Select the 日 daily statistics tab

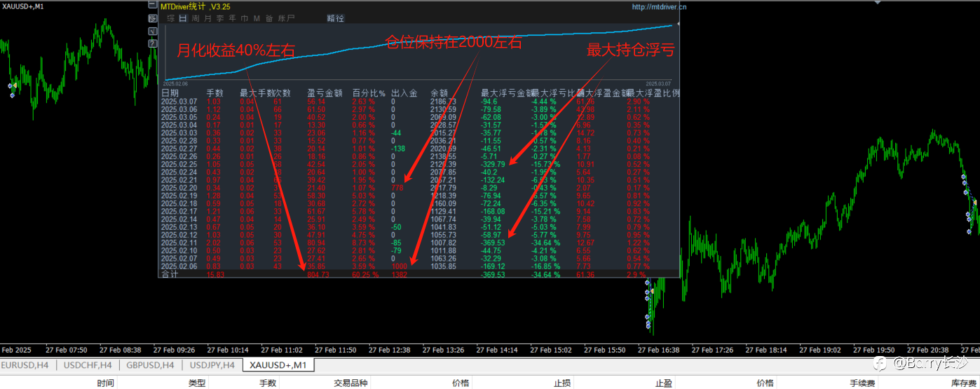click(183, 18)
